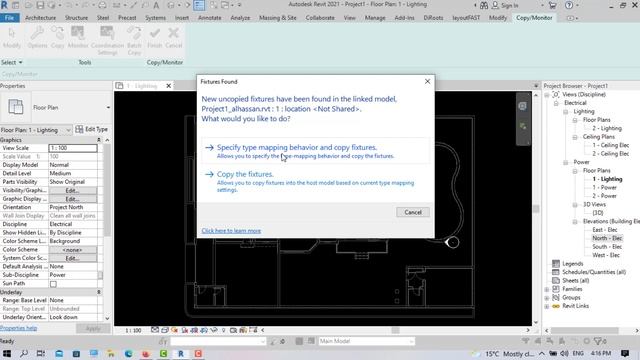Image resolution: width=640 pixels, height=360 pixels.
Task: Click the highlighted Thin Lines icon in top toolbar
Action: [199, 5]
